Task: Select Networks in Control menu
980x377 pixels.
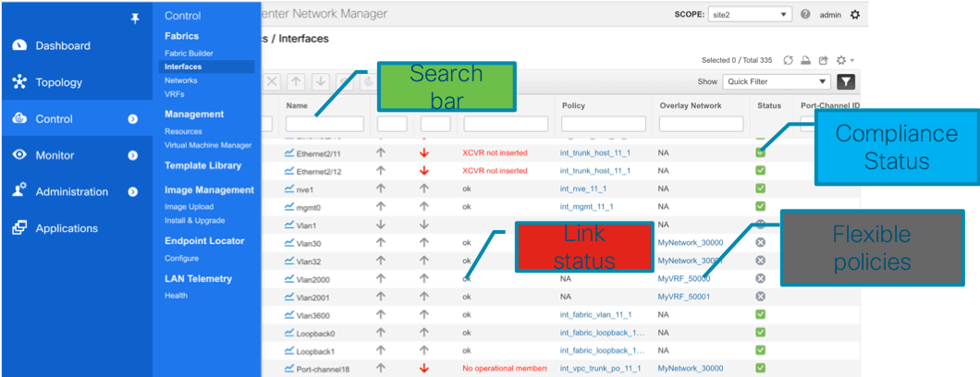Action: tap(180, 80)
